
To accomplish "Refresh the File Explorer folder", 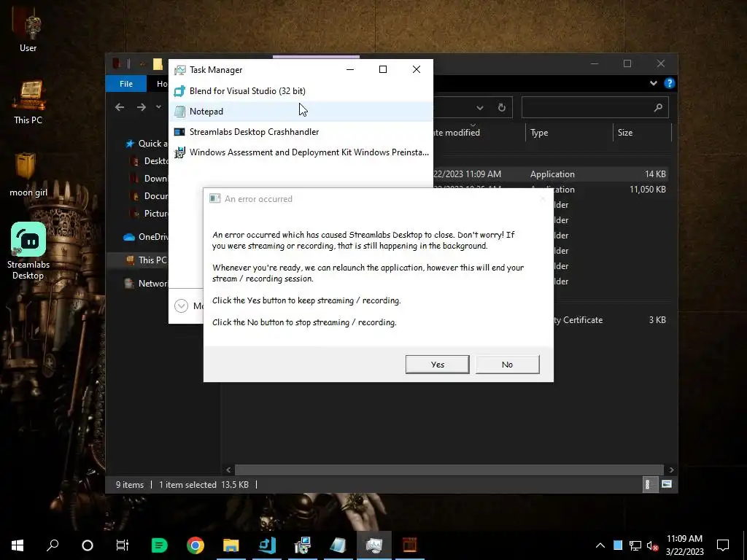I will click(502, 108).
